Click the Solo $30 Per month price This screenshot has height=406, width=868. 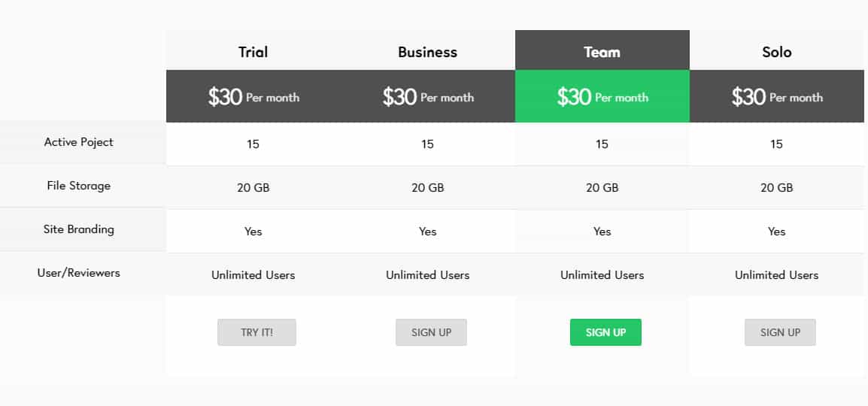[777, 97]
